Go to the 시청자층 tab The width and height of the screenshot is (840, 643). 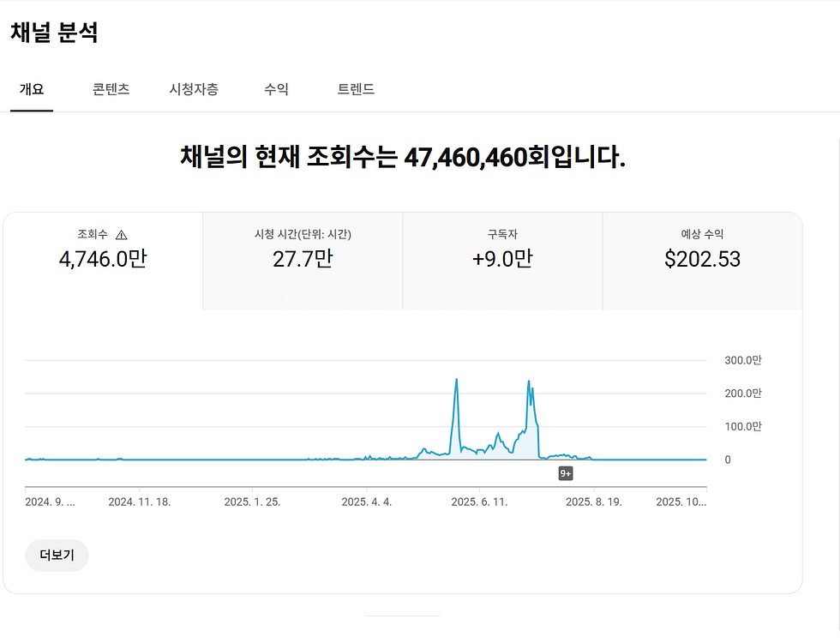point(194,89)
